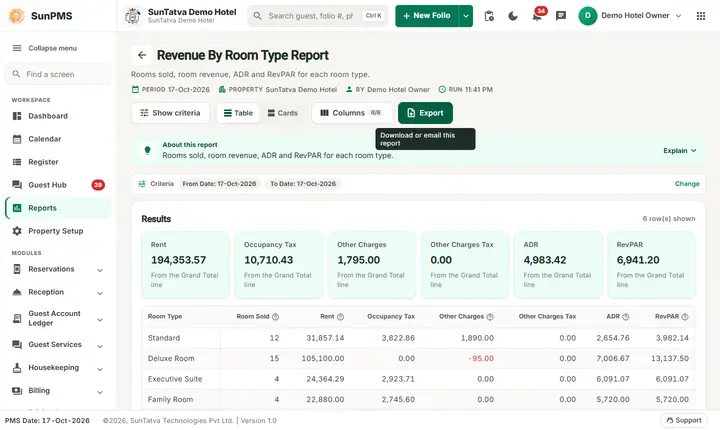
Task: Click the Search guest, folio search box
Action: [x=318, y=16]
